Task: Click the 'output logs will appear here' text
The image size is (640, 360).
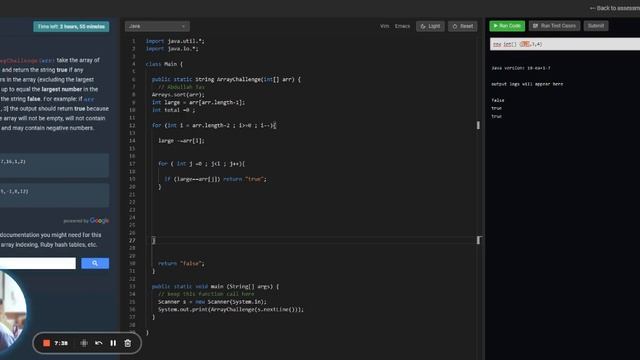Action: point(527,84)
